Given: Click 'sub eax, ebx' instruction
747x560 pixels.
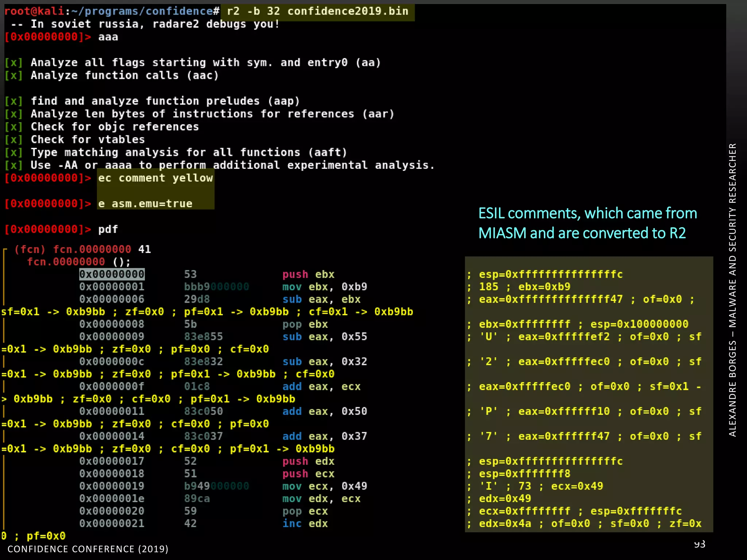Looking at the screenshot, I should (321, 299).
